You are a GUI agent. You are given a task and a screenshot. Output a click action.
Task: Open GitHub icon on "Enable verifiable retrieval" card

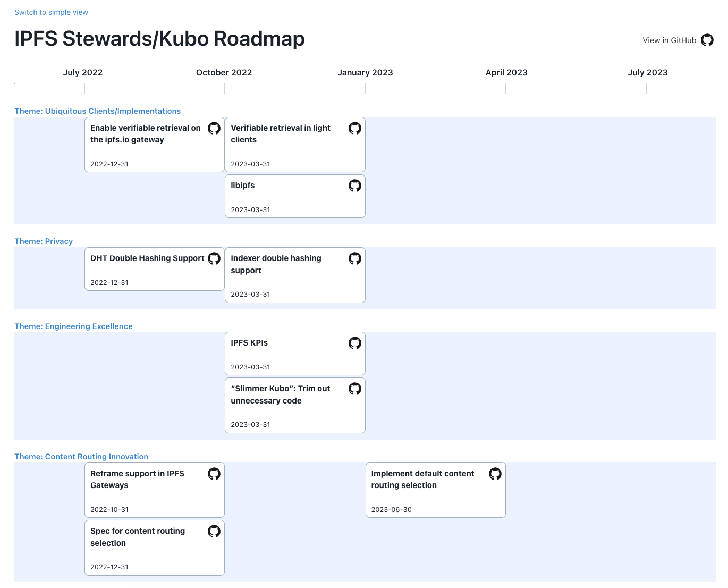tap(214, 128)
